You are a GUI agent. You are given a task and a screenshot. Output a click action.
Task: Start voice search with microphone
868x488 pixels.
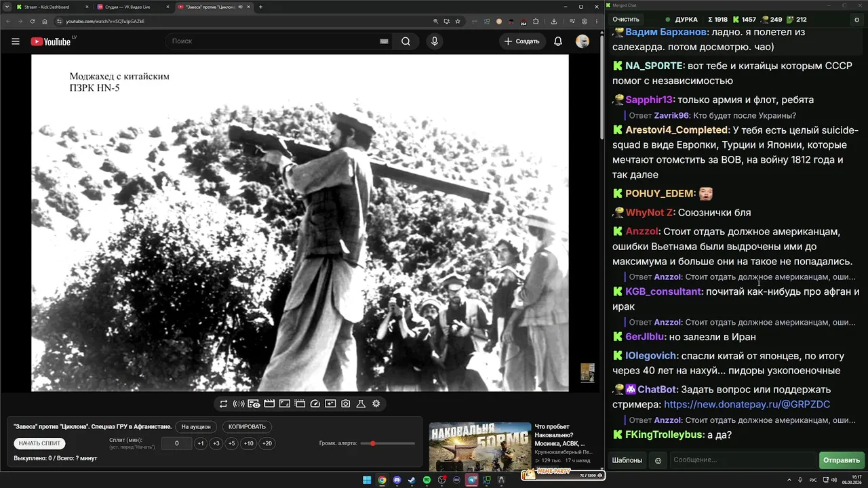point(435,41)
